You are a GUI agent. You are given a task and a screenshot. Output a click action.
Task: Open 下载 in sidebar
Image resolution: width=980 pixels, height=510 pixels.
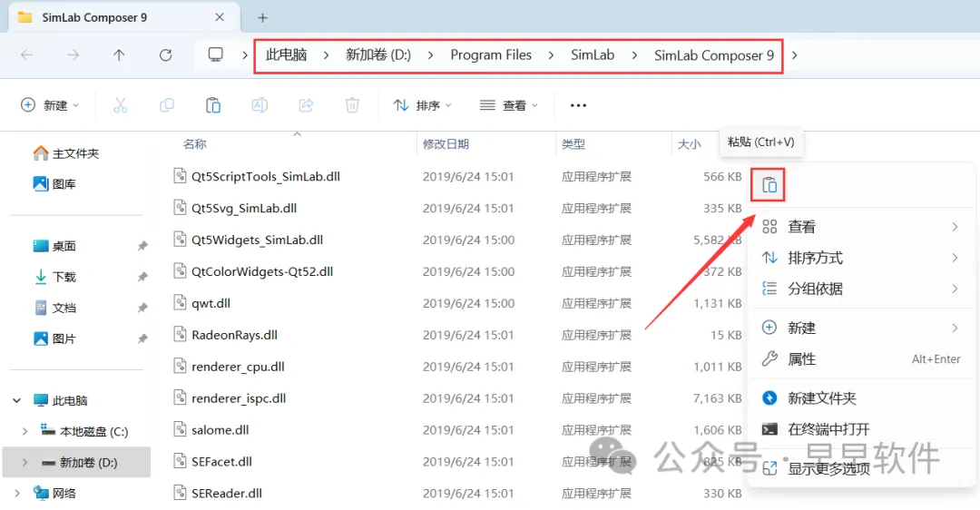click(54, 277)
